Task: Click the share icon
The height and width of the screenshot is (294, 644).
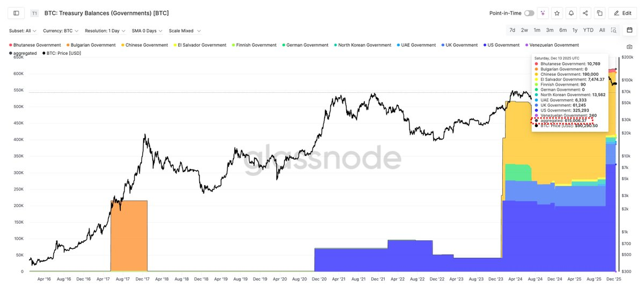Action: [x=585, y=13]
